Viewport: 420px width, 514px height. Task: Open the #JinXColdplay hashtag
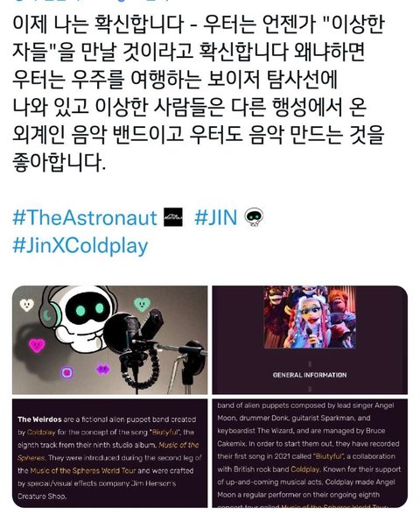coord(80,246)
